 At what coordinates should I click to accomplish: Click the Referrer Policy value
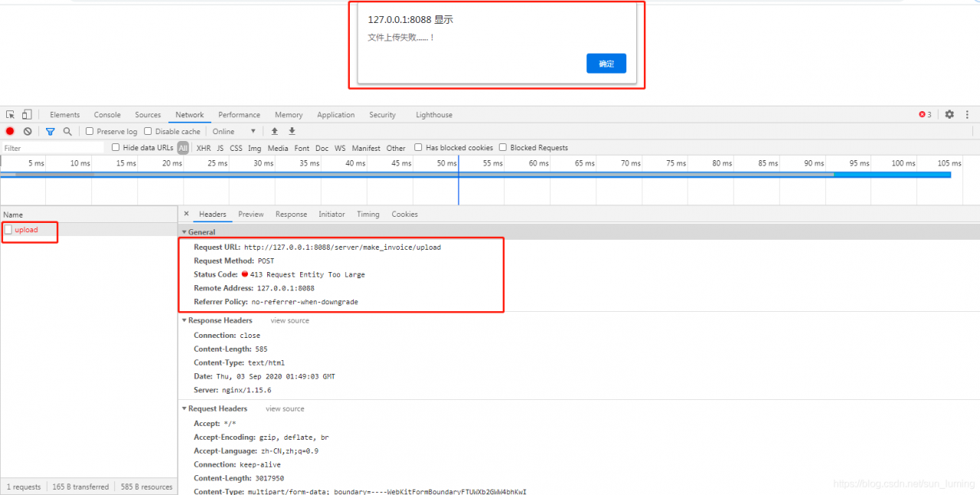pos(305,302)
